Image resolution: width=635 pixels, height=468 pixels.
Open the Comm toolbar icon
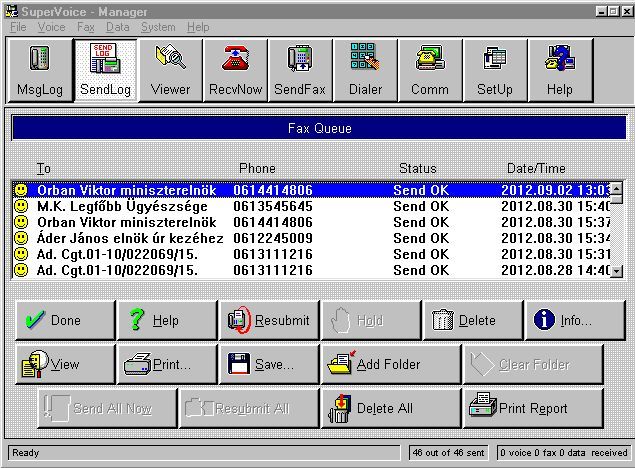[x=430, y=70]
